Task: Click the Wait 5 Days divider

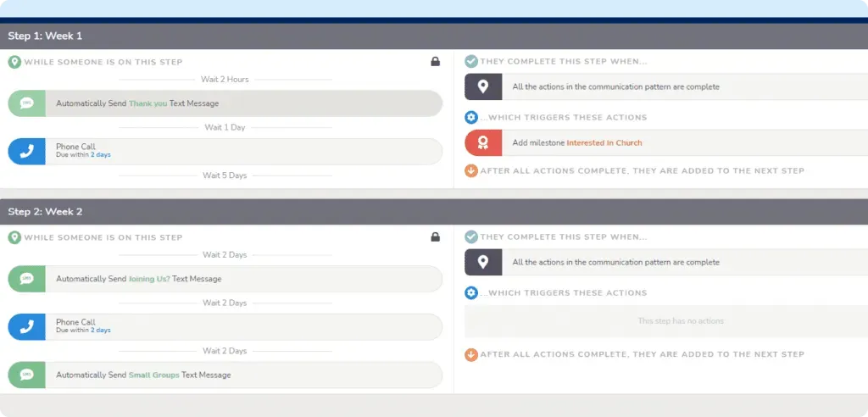Action: (225, 175)
